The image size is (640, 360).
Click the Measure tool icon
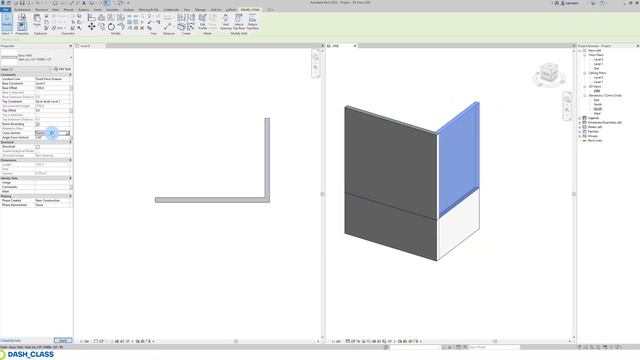coord(168,26)
